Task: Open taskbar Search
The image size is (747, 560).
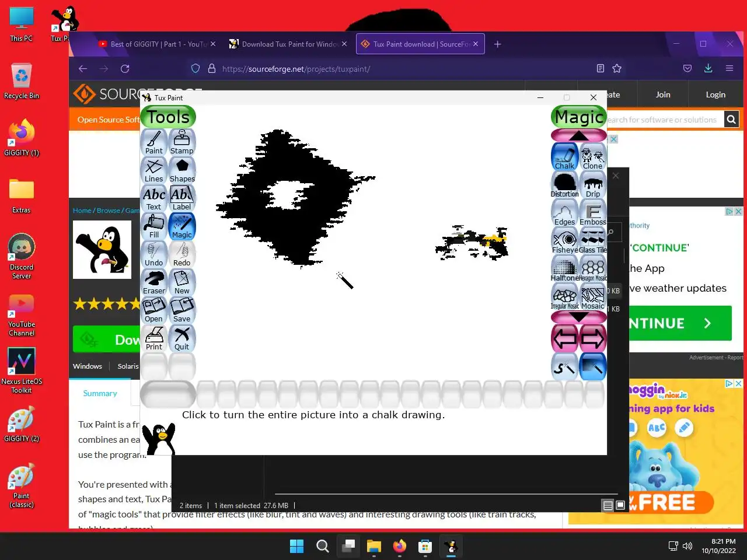Action: click(322, 546)
